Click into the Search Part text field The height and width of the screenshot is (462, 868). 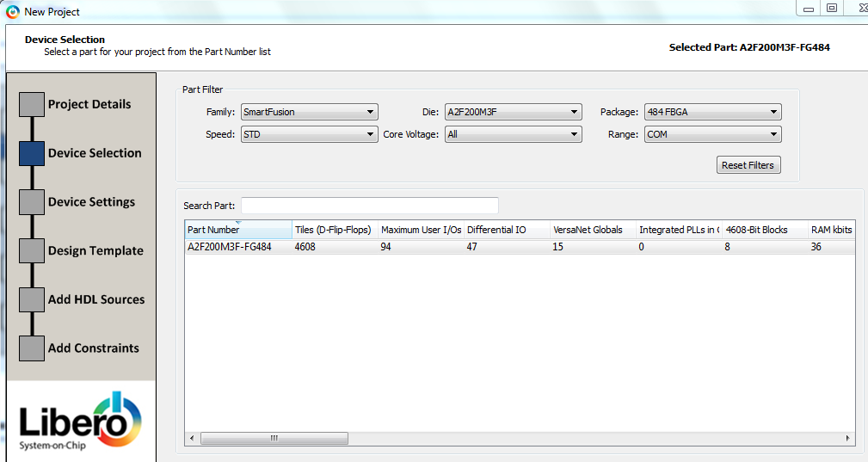[x=370, y=206]
